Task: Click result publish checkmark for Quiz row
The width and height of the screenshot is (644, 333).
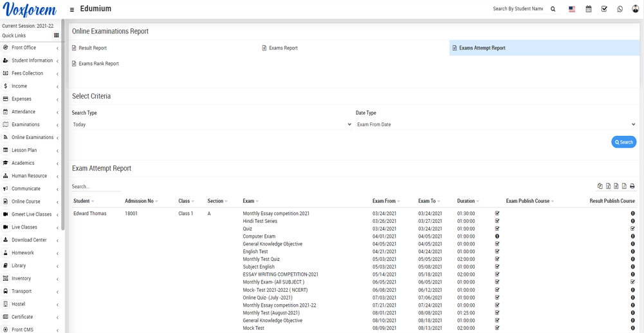Action: [x=632, y=229]
